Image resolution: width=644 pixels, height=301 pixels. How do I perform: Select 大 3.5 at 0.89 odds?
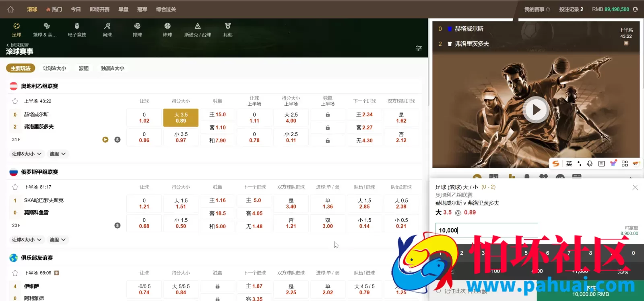coord(181,118)
